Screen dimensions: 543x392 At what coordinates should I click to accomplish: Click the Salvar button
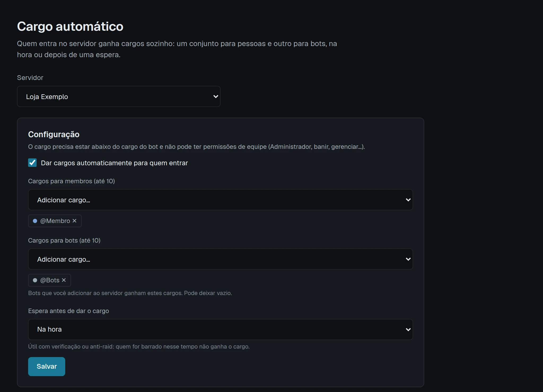(47, 366)
